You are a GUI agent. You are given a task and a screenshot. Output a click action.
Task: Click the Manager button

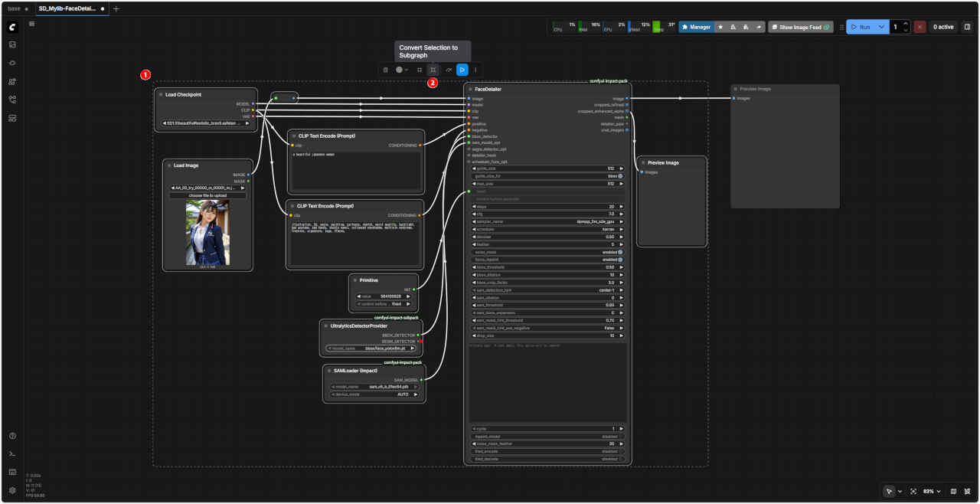(x=696, y=27)
